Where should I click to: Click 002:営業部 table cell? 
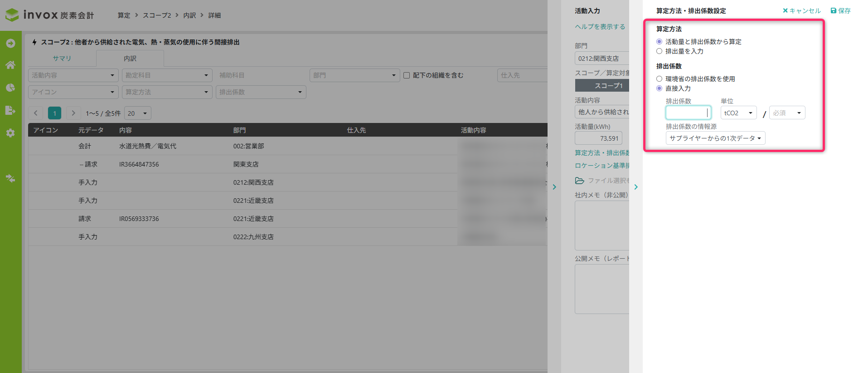click(x=248, y=146)
